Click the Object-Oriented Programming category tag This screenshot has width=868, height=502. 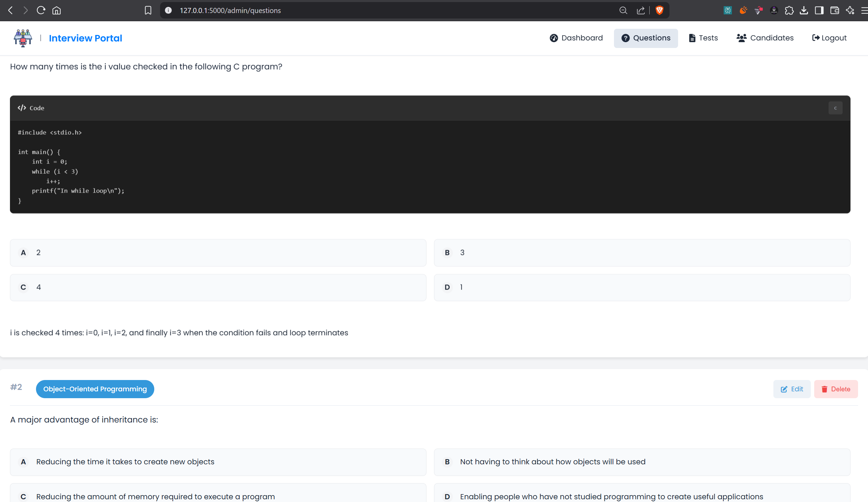[x=95, y=389]
